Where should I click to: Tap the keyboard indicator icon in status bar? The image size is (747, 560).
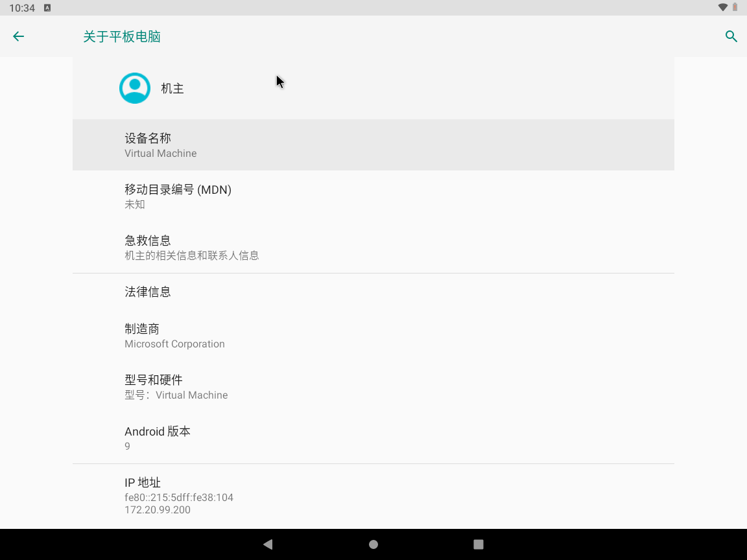[x=47, y=8]
